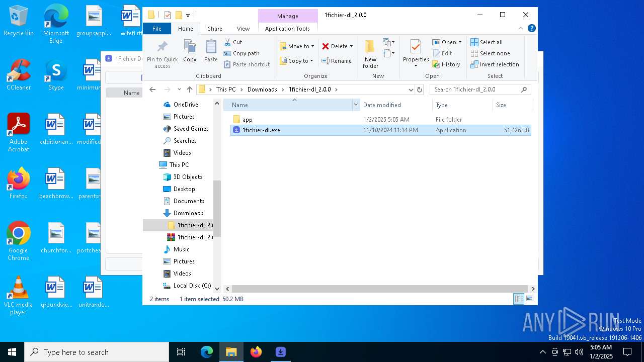Open the Name column filter dropdown

tap(356, 105)
